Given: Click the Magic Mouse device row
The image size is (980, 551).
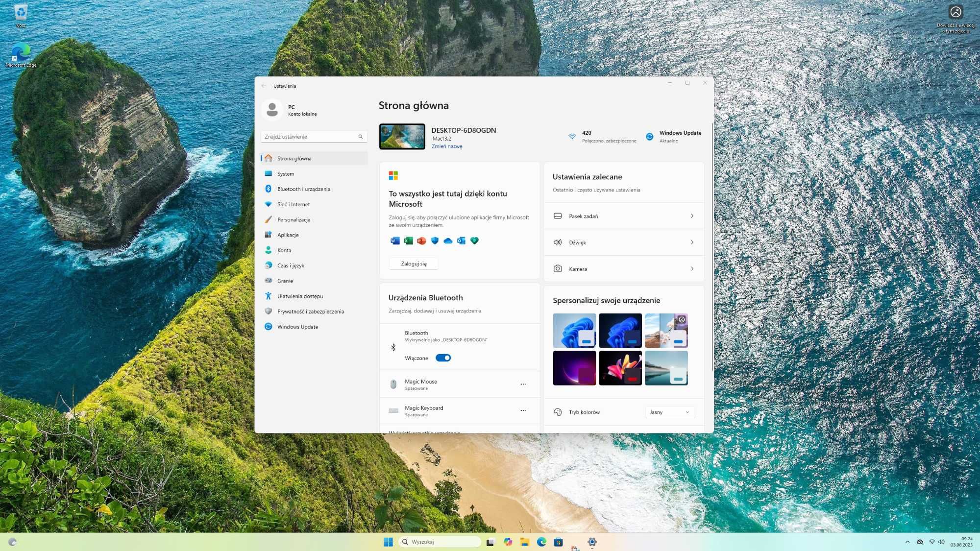Looking at the screenshot, I should [x=460, y=384].
